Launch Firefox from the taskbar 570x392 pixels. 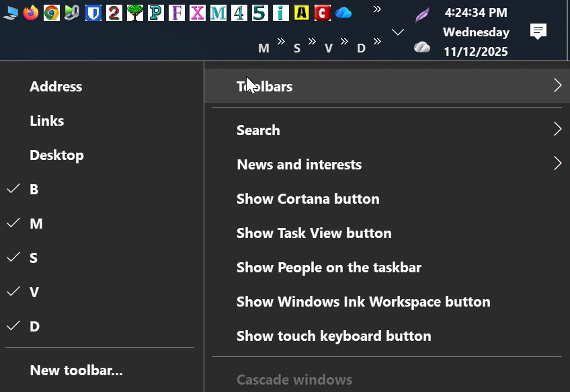pyautogui.click(x=30, y=12)
